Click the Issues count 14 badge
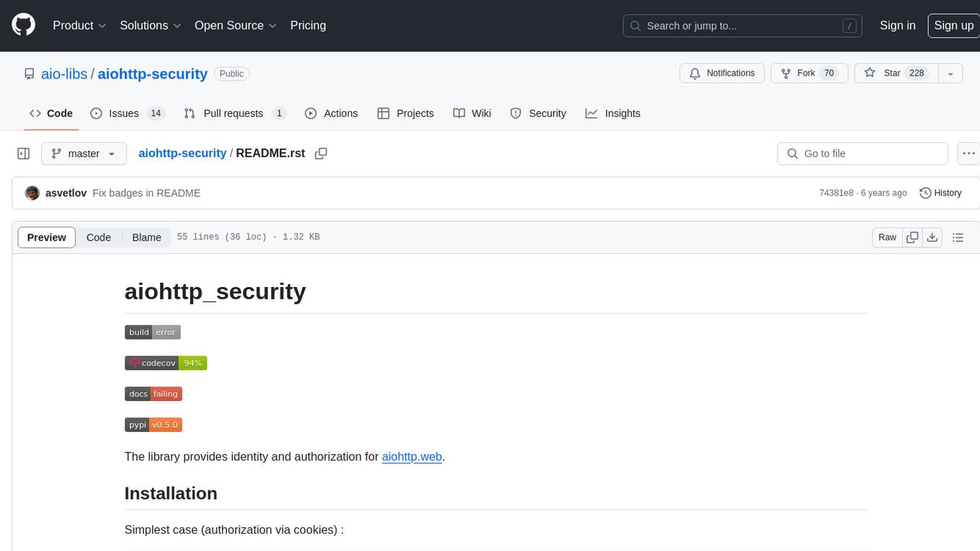The image size is (980, 551). pos(156,113)
